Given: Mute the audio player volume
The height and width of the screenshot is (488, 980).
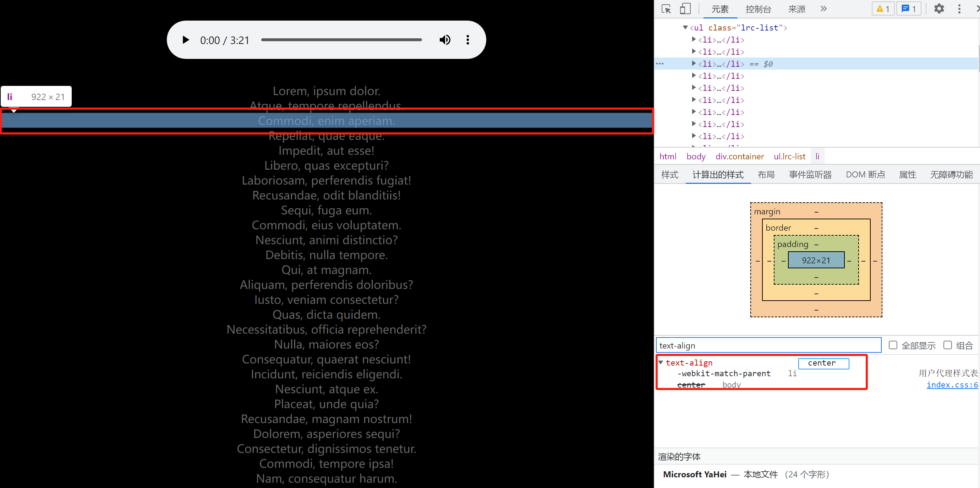Looking at the screenshot, I should [x=445, y=40].
